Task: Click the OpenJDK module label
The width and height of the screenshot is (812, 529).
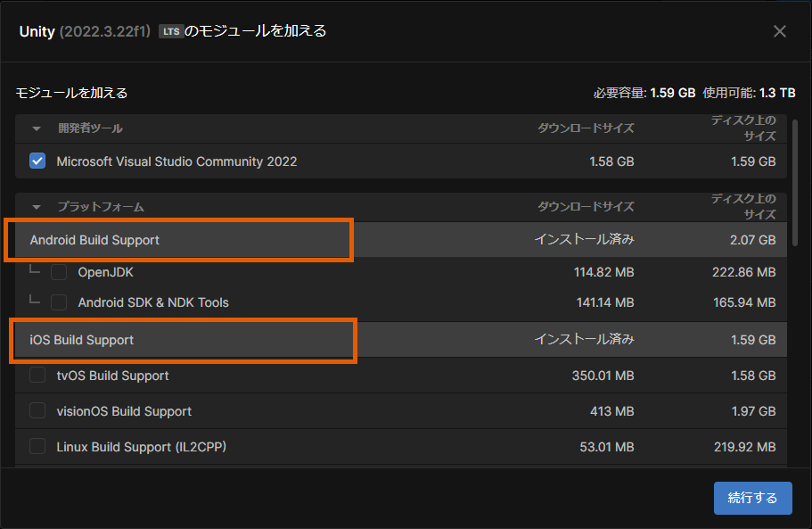Action: coord(105,272)
